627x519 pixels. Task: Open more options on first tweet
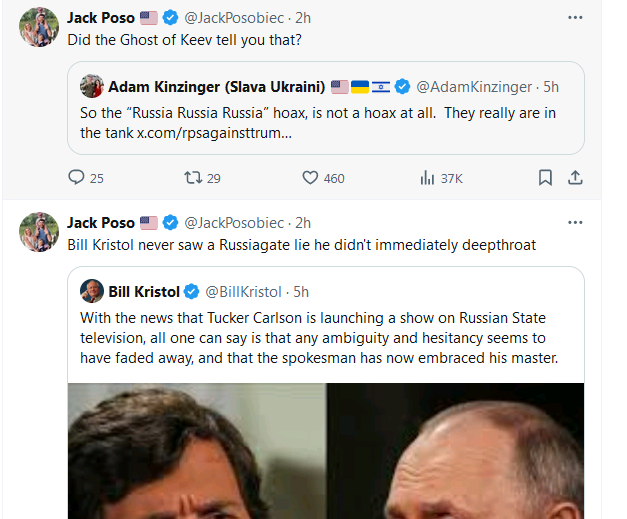(x=575, y=18)
